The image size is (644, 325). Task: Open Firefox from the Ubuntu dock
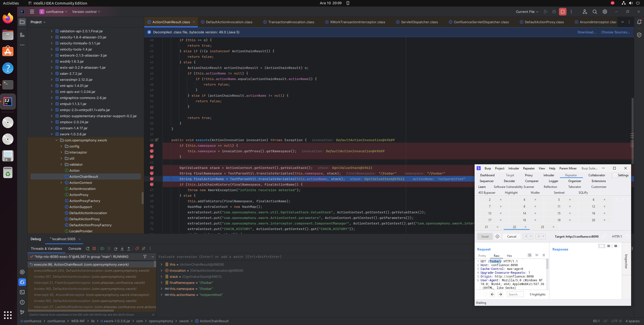click(x=8, y=18)
